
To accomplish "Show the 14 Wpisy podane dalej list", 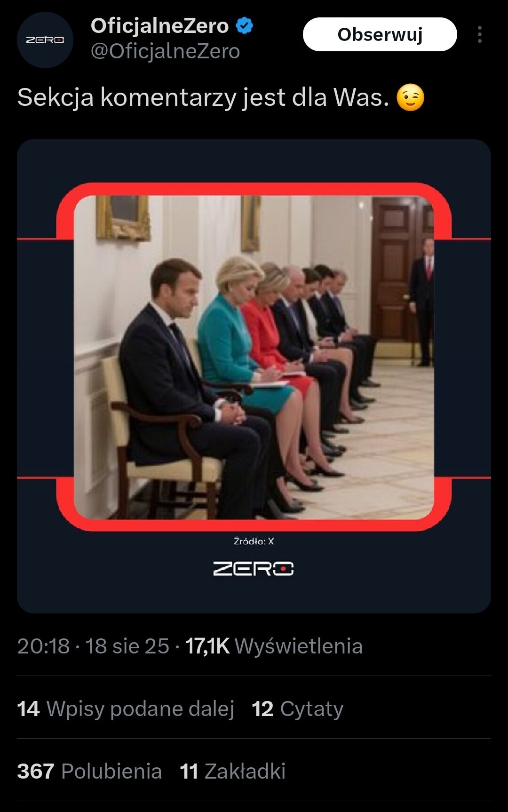I will 126,709.
